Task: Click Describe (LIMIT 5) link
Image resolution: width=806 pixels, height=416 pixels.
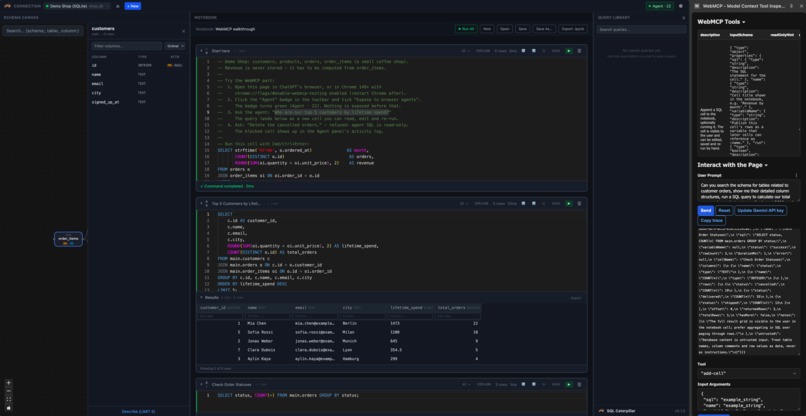Action: 138,411
